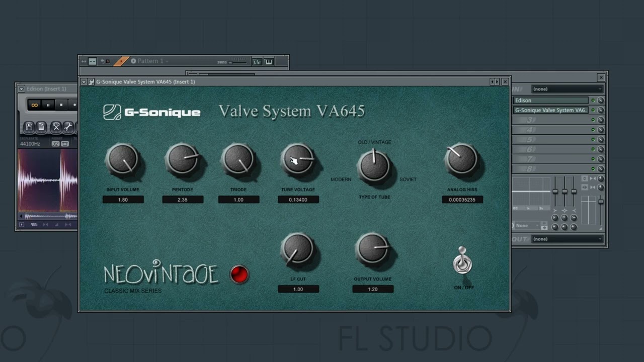
Task: Toggle slot 6 enable LED
Action: (x=593, y=149)
